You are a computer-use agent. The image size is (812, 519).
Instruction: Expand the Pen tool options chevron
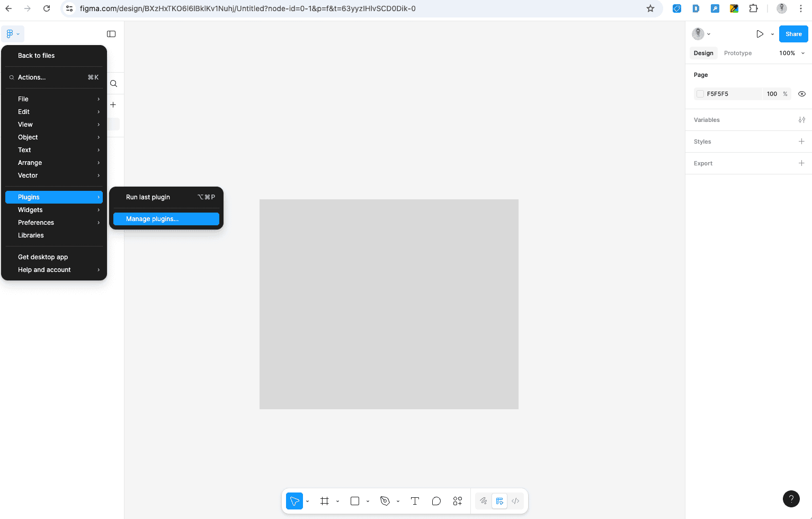click(398, 502)
